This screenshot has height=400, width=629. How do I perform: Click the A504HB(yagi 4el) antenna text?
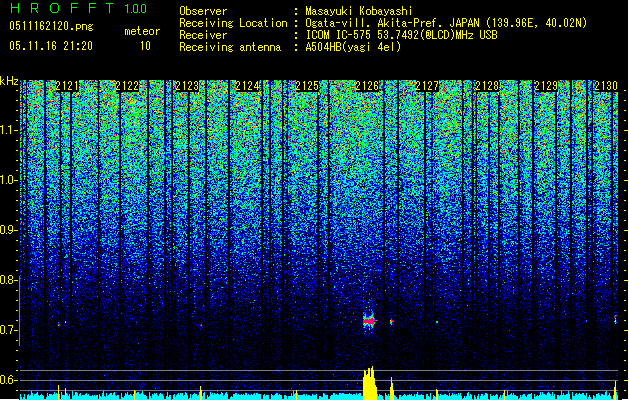coord(353,47)
